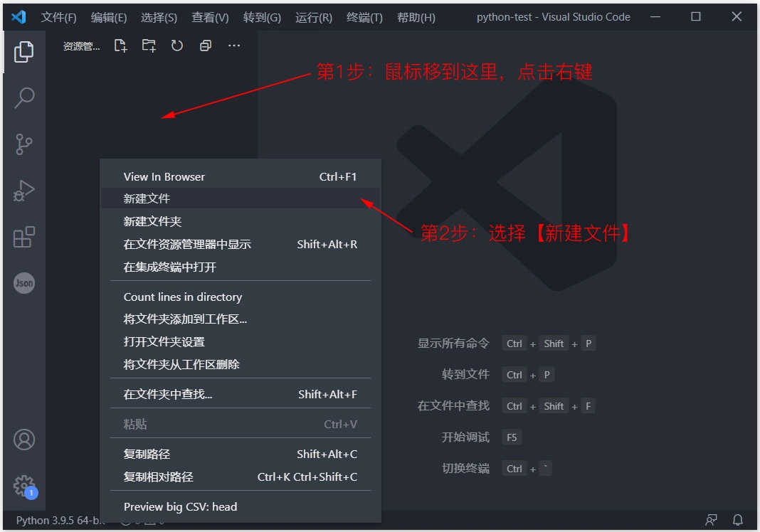This screenshot has width=760, height=532.
Task: Click the New Folder icon in Explorer
Action: click(x=148, y=46)
